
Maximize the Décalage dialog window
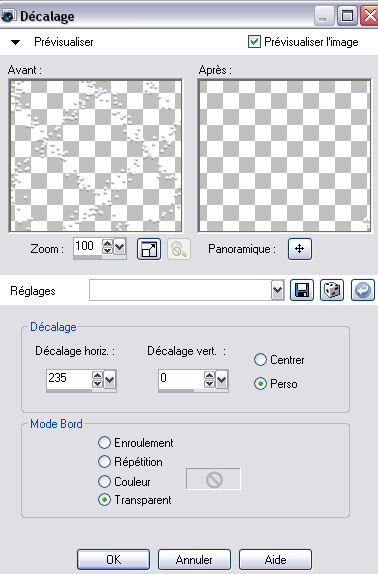[347, 16]
